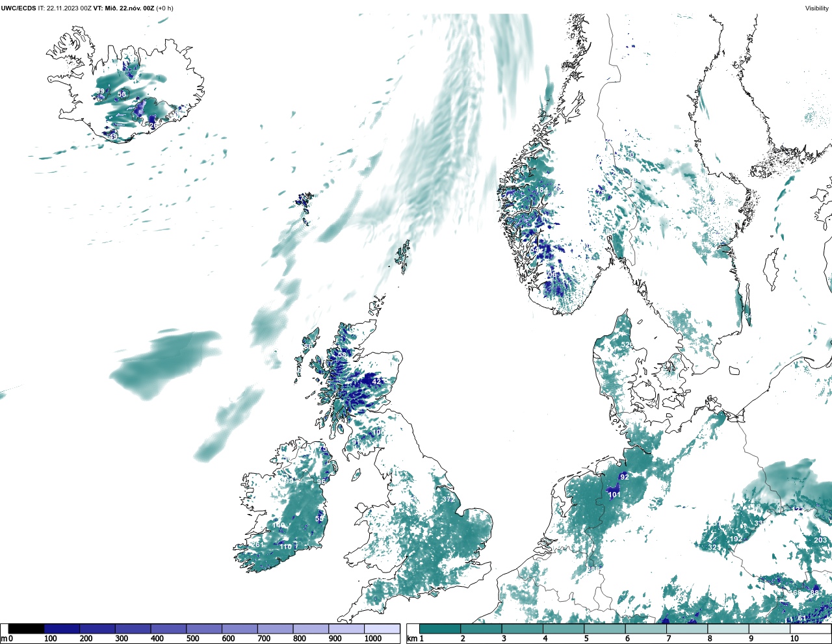Select the '184' value over Norway
The height and width of the screenshot is (644, 832).
(x=541, y=190)
